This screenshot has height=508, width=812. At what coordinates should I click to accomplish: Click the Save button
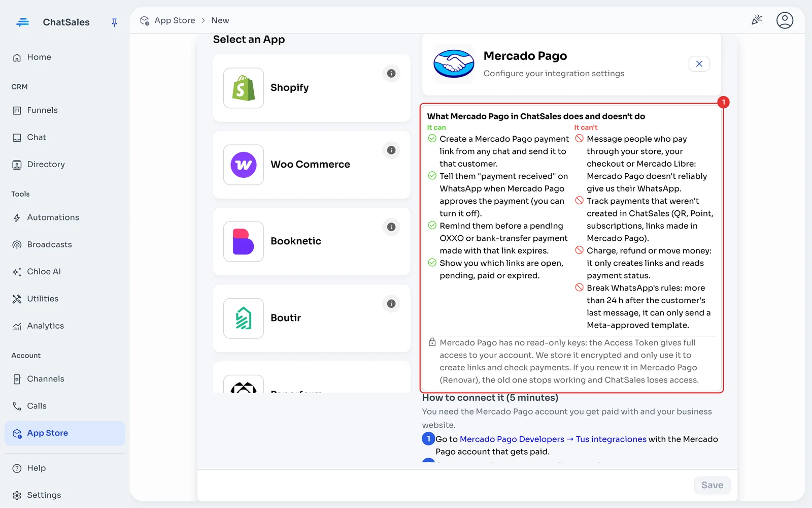(712, 485)
